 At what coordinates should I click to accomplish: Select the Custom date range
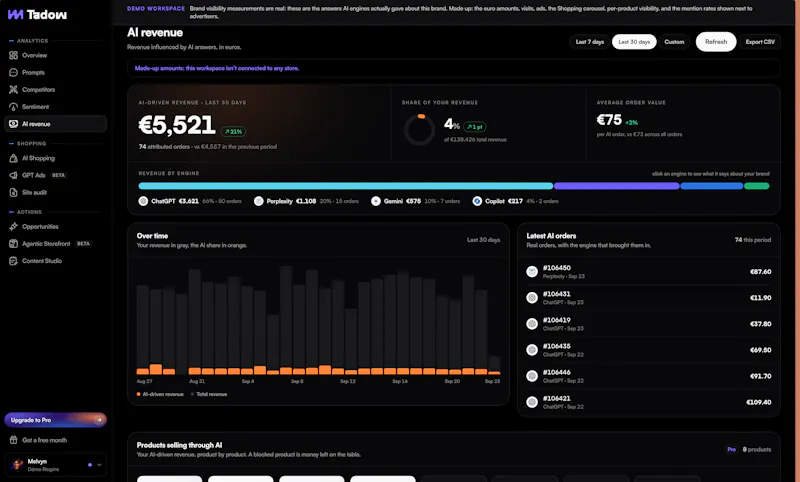click(674, 42)
